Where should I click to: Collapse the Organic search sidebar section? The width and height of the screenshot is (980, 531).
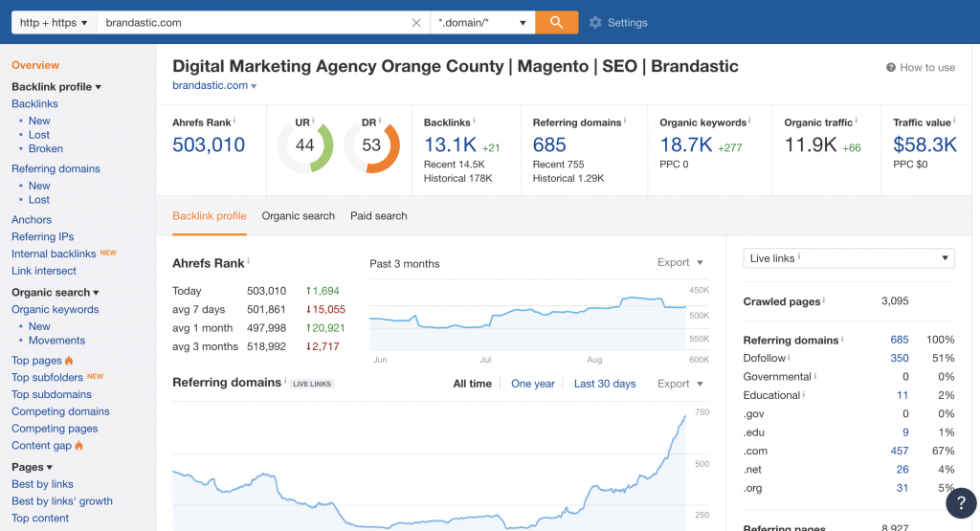coord(55,293)
